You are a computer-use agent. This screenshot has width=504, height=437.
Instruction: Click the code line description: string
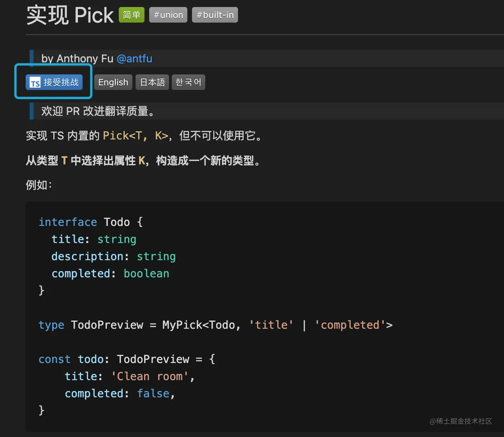tap(114, 256)
